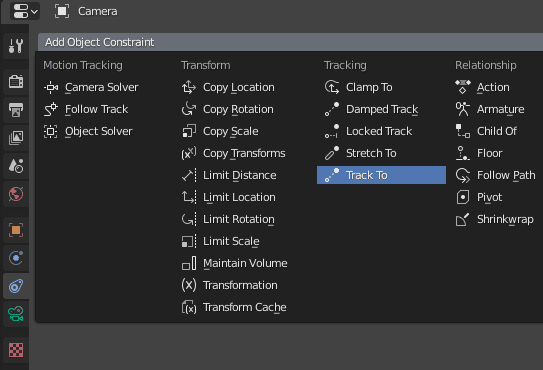The width and height of the screenshot is (543, 370).
Task: Add a Damped Track constraint
Action: (x=372, y=109)
